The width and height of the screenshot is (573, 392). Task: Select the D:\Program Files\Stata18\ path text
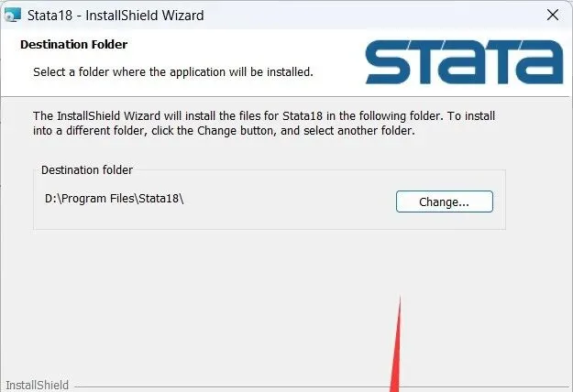tap(114, 199)
